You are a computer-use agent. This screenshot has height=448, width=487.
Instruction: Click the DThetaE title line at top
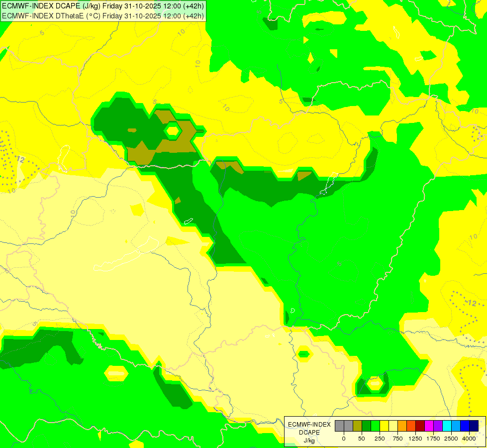point(103,16)
